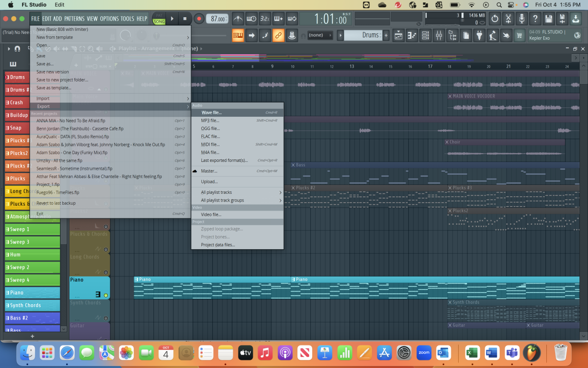Open the Mixer from the toolbar
588x368 pixels.
(x=439, y=35)
